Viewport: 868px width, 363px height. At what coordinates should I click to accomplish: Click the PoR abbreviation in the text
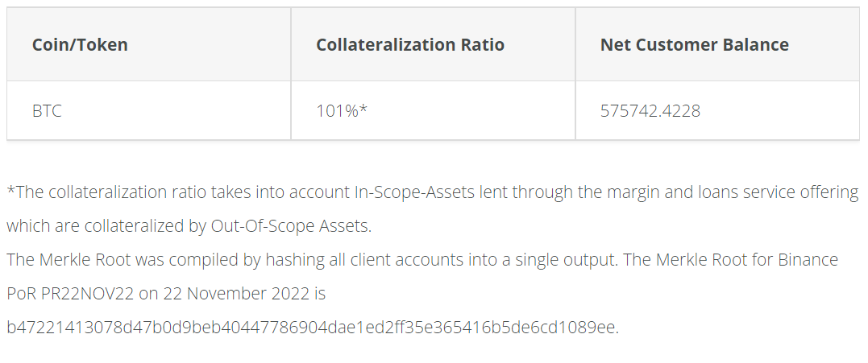[x=22, y=294]
